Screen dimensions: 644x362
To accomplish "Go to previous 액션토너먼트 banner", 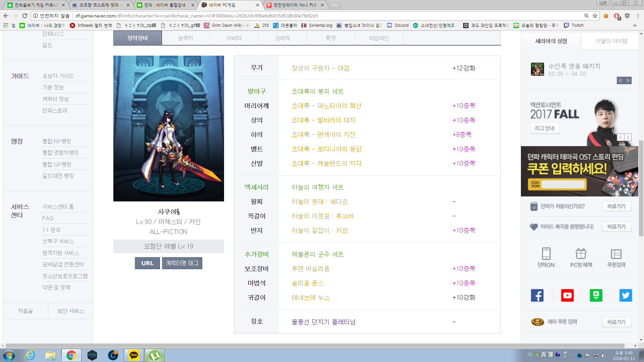I will coord(621,137).
